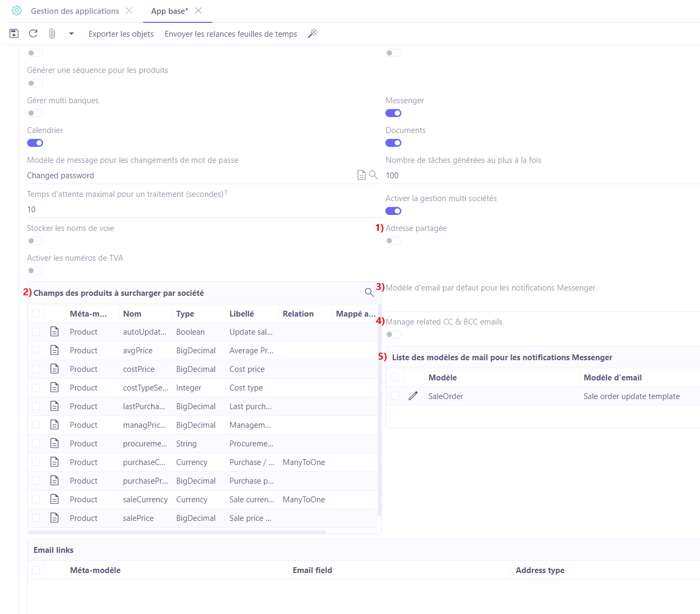Close the App base tab
Viewport: 700px width, 614px height.
click(199, 11)
